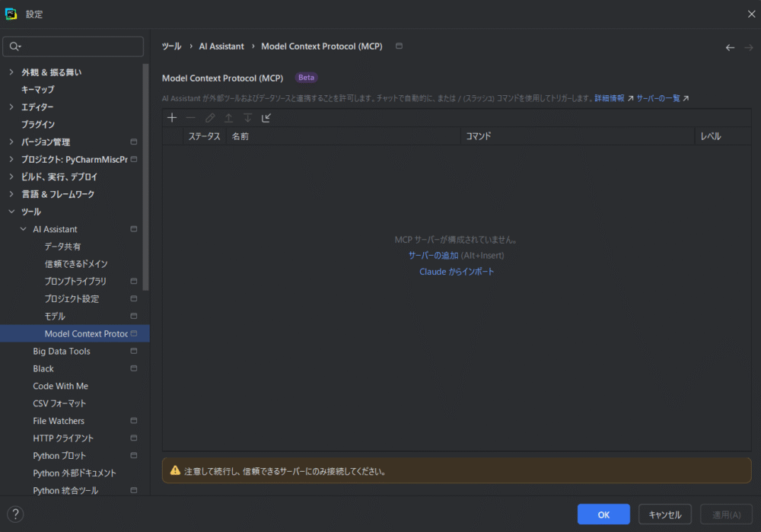Select the Model Context Protoc tree item

click(x=75, y=333)
